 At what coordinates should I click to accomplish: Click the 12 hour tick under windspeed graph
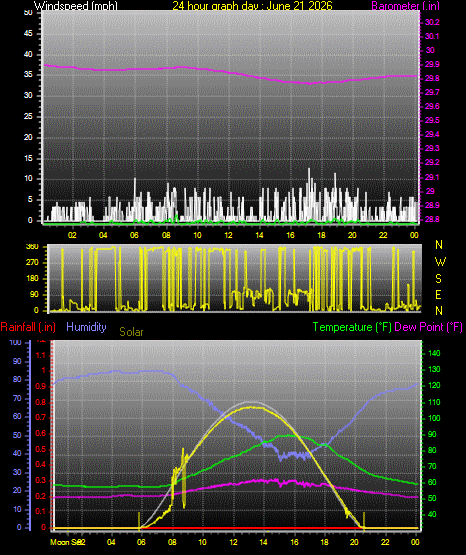[x=228, y=235]
